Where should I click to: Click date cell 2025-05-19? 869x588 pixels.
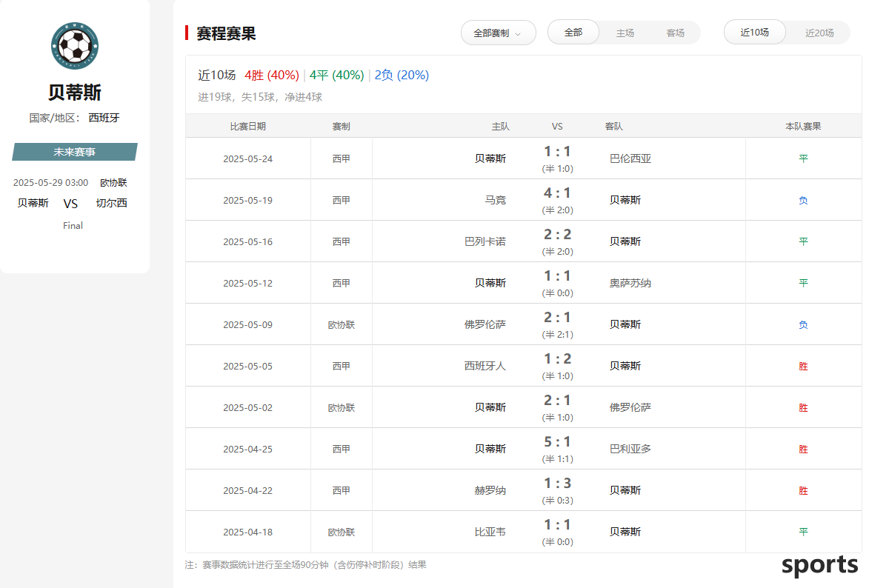247,200
